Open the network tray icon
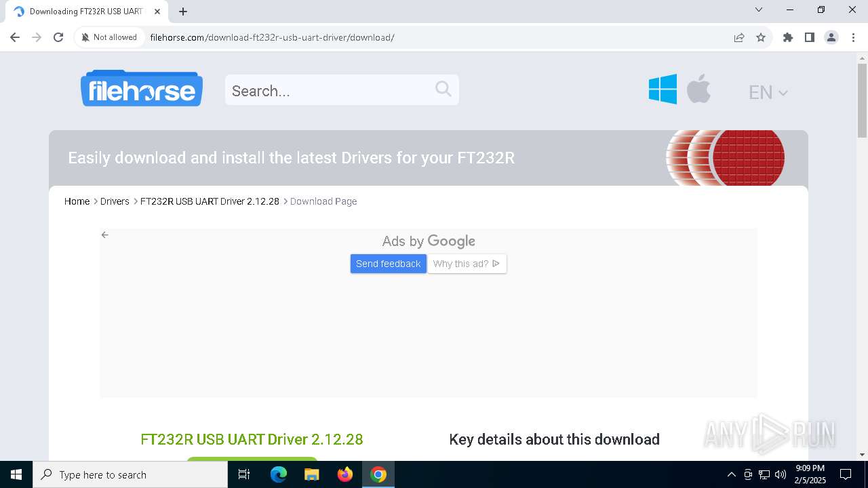This screenshot has width=868, height=488. click(764, 474)
